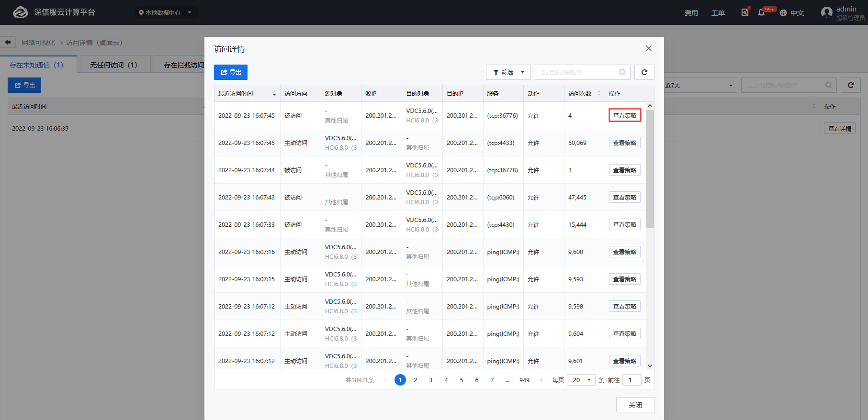This screenshot has width=868, height=420.
Task: Go to pagination page 4
Action: click(x=446, y=380)
